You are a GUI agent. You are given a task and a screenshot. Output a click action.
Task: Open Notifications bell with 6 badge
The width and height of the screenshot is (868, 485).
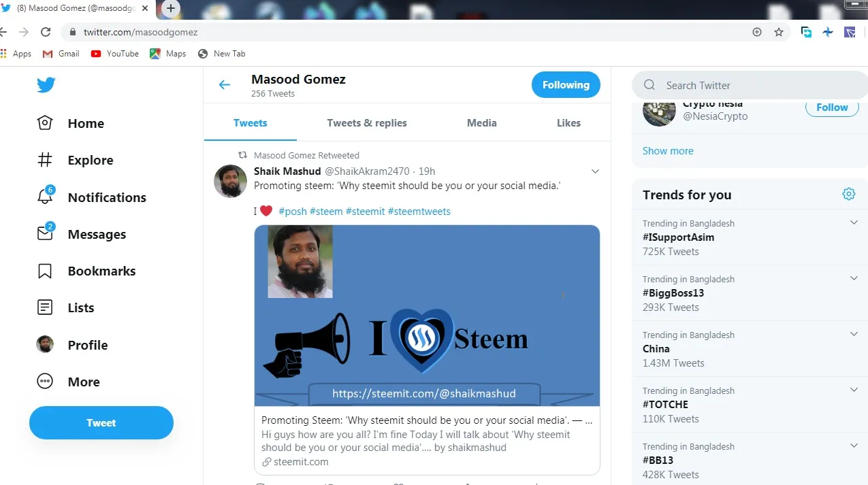point(46,196)
